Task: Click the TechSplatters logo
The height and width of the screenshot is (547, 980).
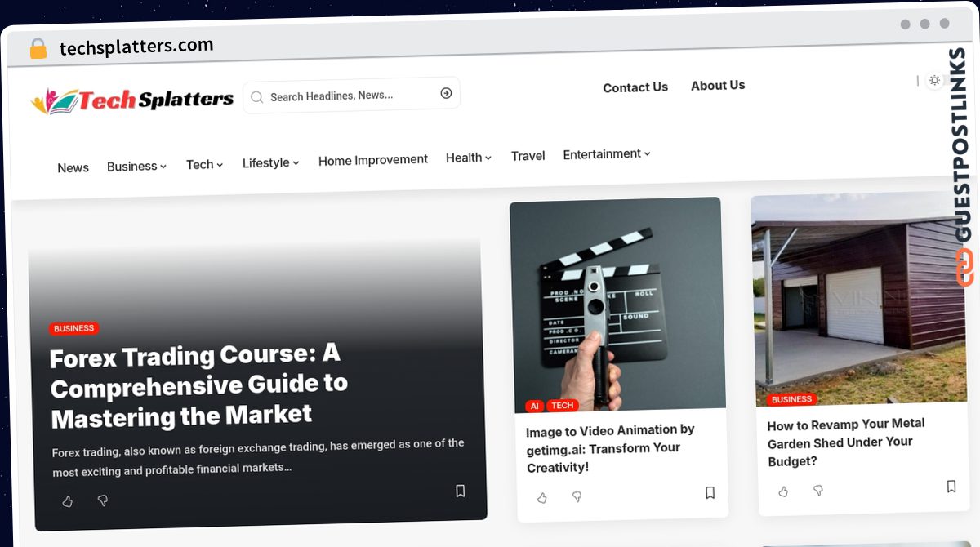Action: click(132, 100)
